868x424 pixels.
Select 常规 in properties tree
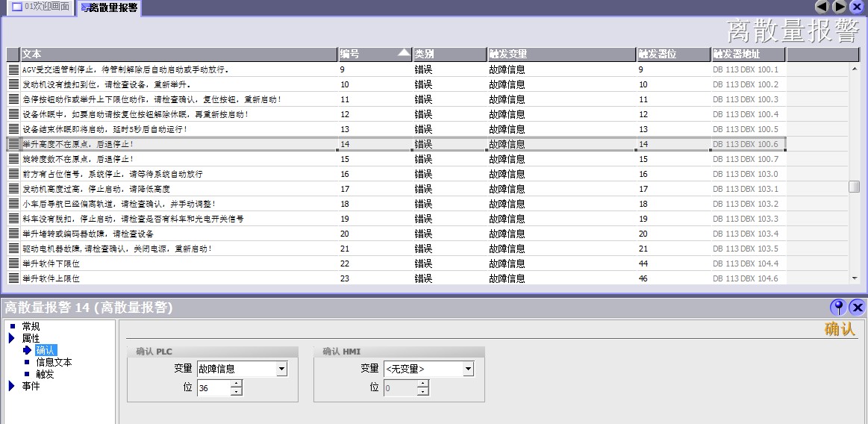[31, 326]
